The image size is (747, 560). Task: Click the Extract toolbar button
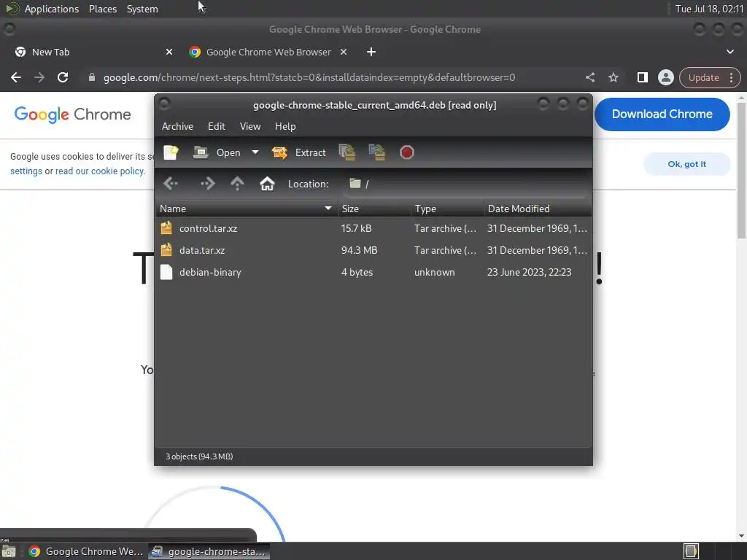click(298, 152)
